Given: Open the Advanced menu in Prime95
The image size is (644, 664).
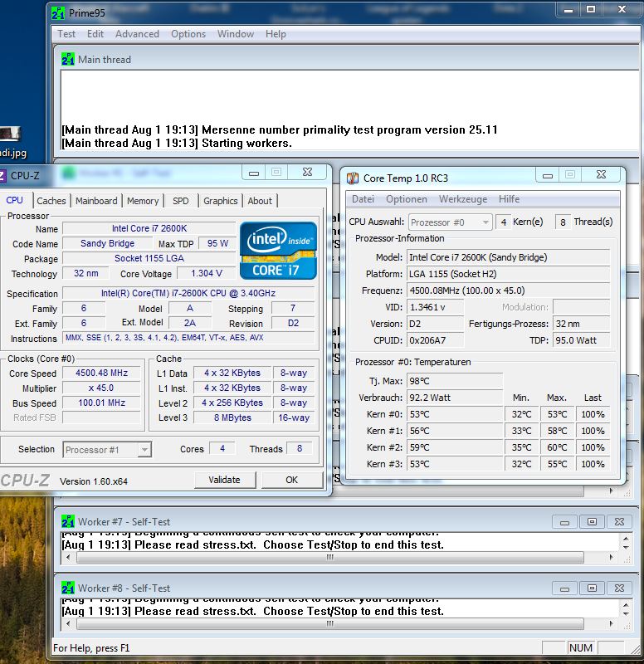Looking at the screenshot, I should click(x=137, y=34).
